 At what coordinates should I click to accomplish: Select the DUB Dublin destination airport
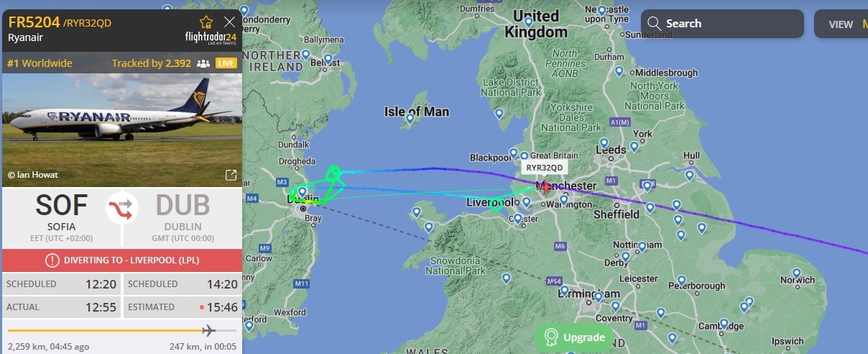(183, 213)
